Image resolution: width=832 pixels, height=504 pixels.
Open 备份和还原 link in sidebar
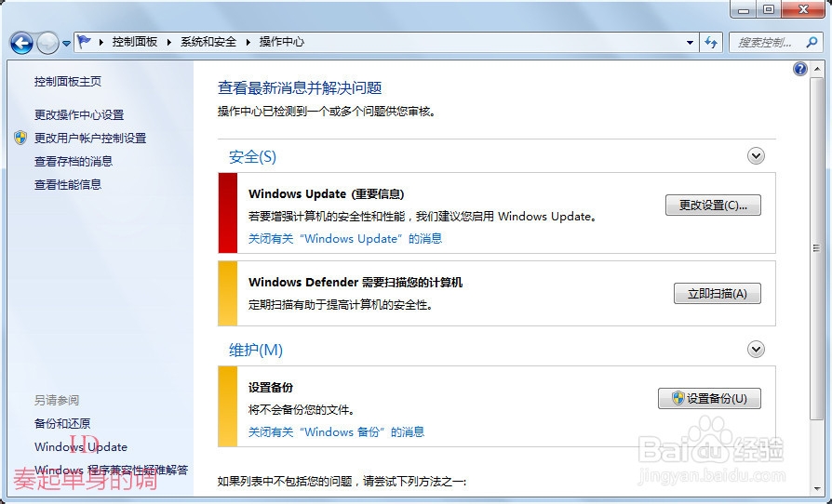click(62, 423)
